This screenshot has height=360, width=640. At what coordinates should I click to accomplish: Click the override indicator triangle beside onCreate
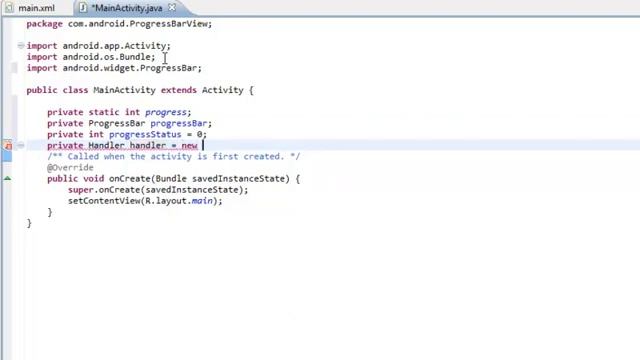8,178
